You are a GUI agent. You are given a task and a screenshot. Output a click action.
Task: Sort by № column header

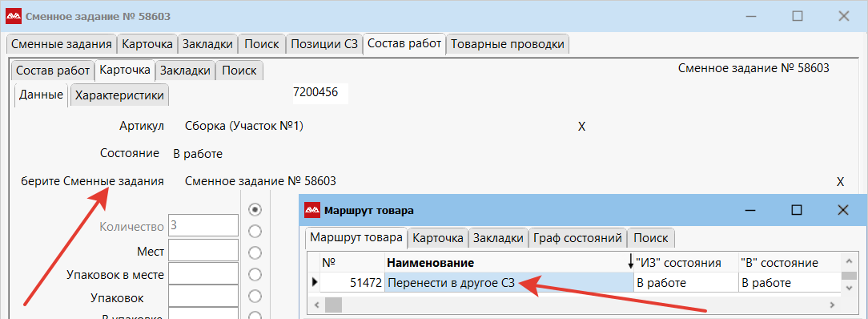[352, 263]
